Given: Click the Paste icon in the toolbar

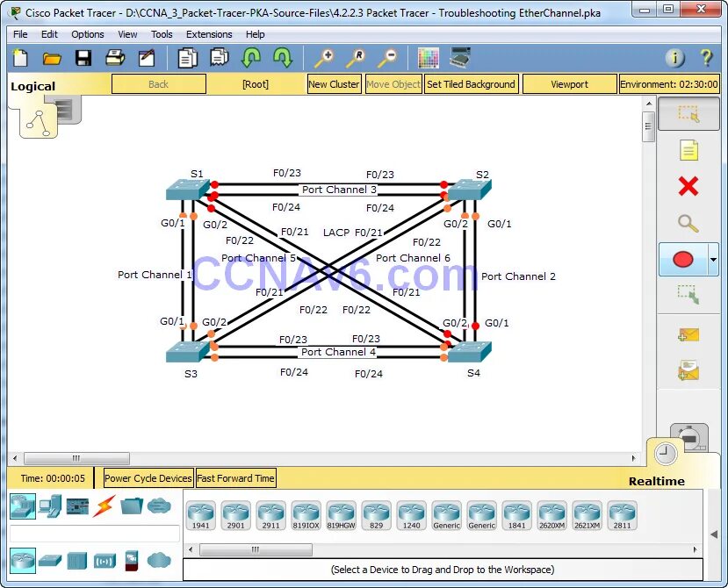Looking at the screenshot, I should pyautogui.click(x=220, y=58).
